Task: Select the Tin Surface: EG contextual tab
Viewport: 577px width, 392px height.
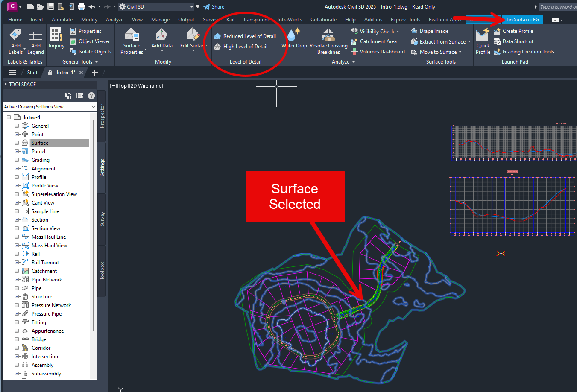Action: [522, 20]
